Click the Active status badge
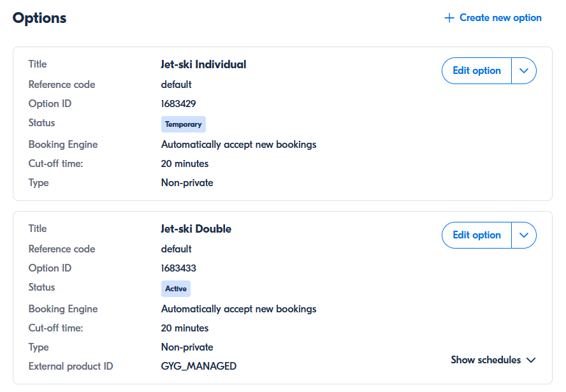Viewport: 566px width, 392px height. point(176,289)
